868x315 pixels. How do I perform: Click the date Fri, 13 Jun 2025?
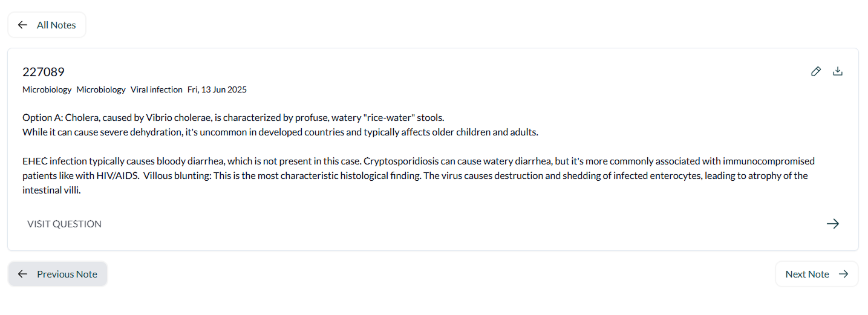[217, 89]
